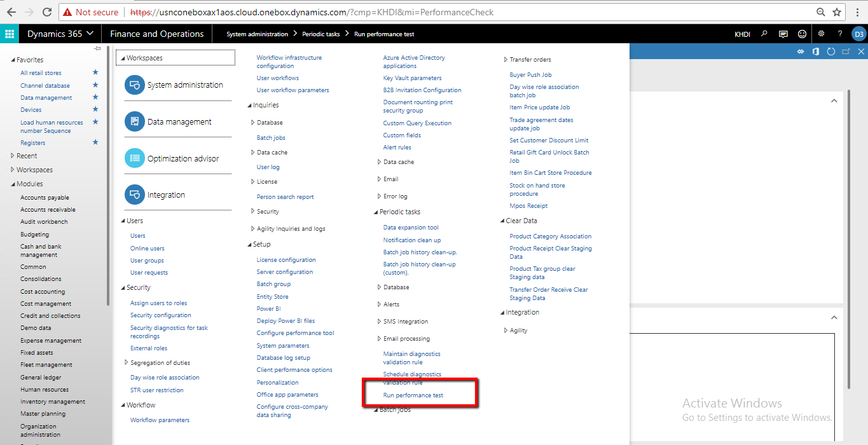Click the browser back arrow
Image resolution: width=868 pixels, height=445 pixels.
click(x=11, y=12)
